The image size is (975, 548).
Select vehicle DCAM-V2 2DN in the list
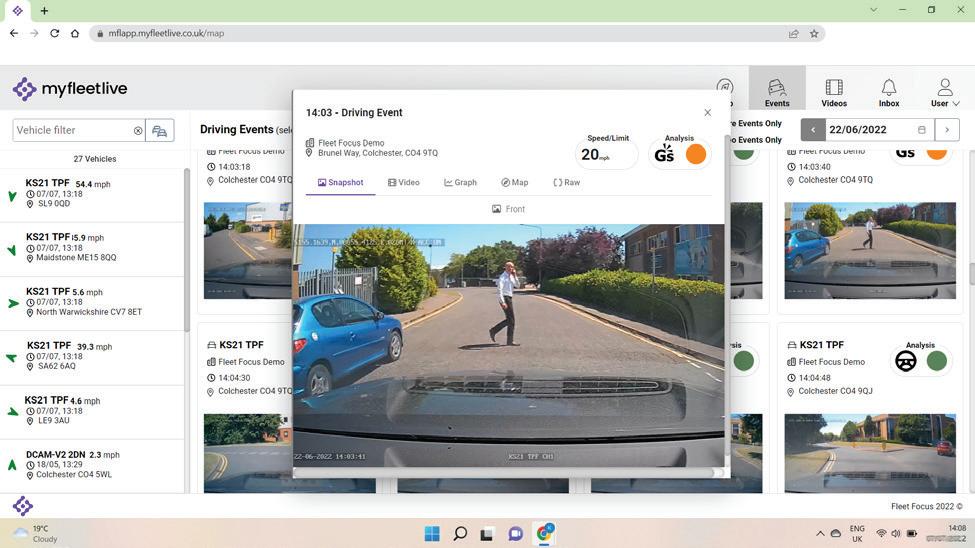point(93,465)
